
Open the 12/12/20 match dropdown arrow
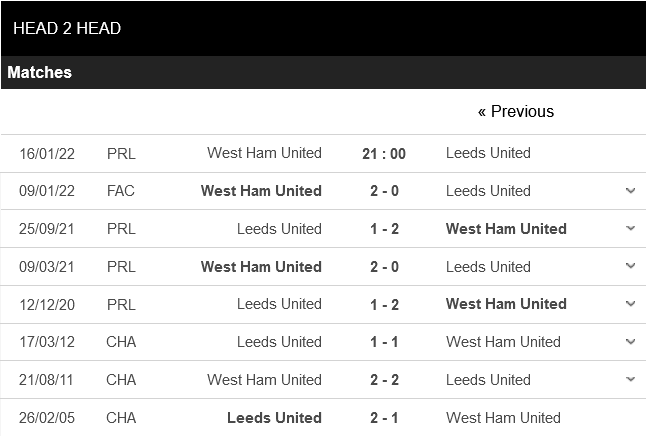[630, 304]
